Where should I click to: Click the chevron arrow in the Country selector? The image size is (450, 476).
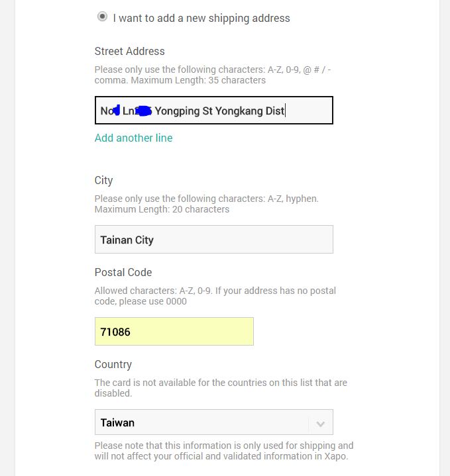[x=320, y=423]
